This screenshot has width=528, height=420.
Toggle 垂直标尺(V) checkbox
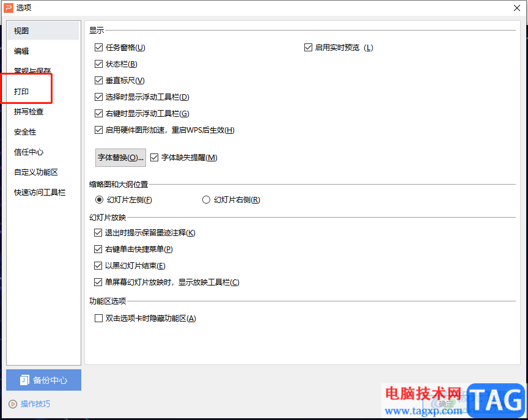(98, 81)
